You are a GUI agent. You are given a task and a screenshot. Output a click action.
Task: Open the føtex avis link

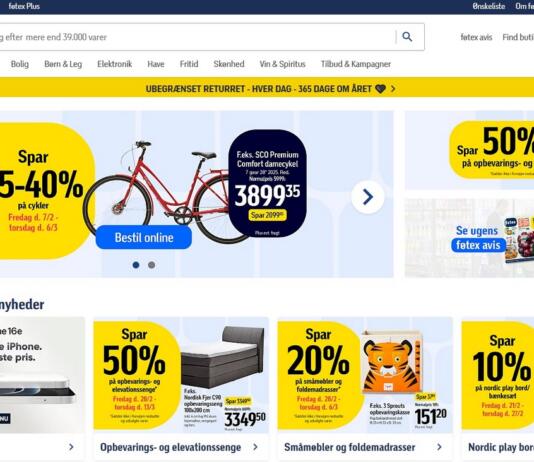point(476,37)
